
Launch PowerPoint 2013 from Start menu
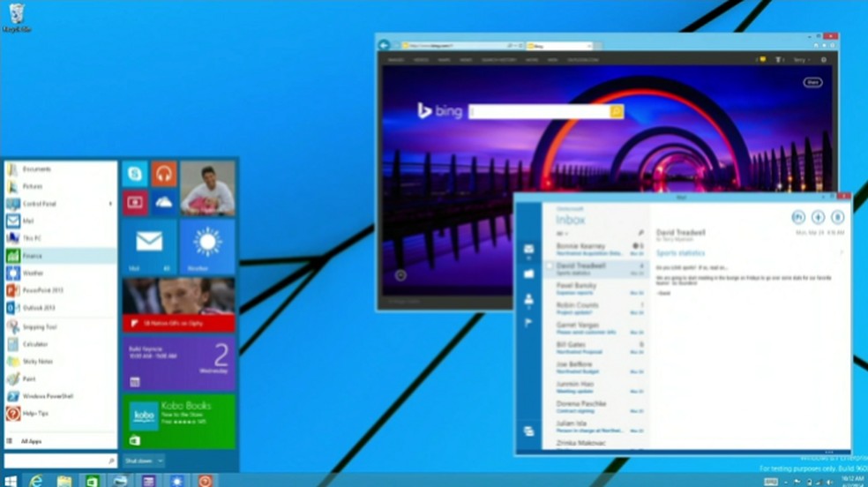pyautogui.click(x=61, y=290)
